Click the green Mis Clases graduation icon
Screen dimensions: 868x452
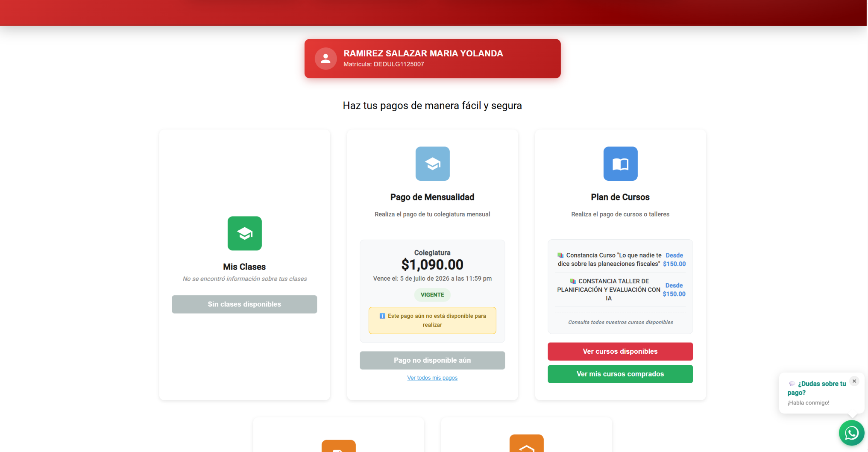pos(244,233)
